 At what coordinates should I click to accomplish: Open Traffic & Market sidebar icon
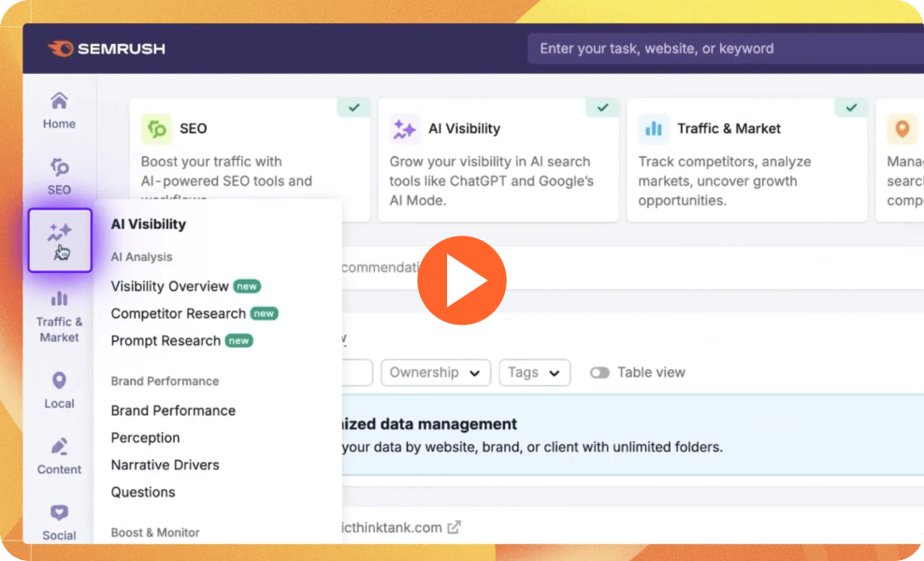[59, 315]
